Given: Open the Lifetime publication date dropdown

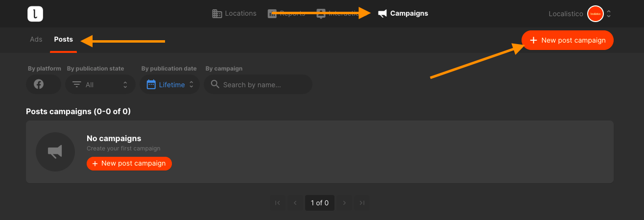Looking at the screenshot, I should (x=170, y=84).
